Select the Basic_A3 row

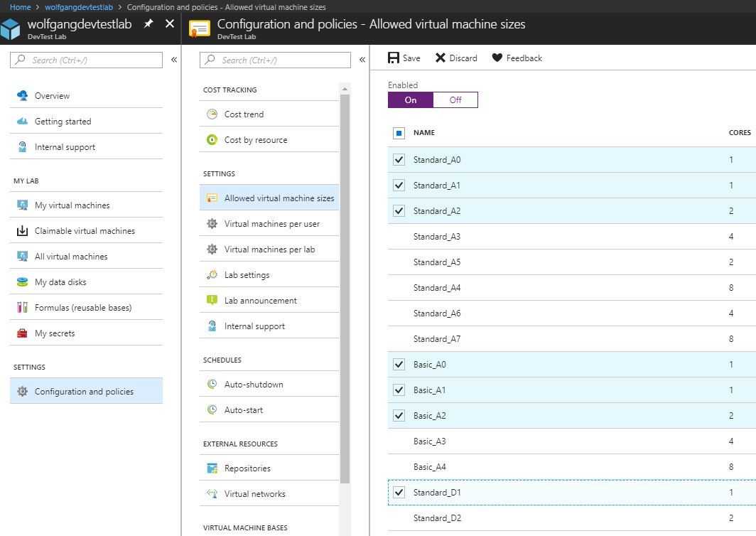pos(572,441)
